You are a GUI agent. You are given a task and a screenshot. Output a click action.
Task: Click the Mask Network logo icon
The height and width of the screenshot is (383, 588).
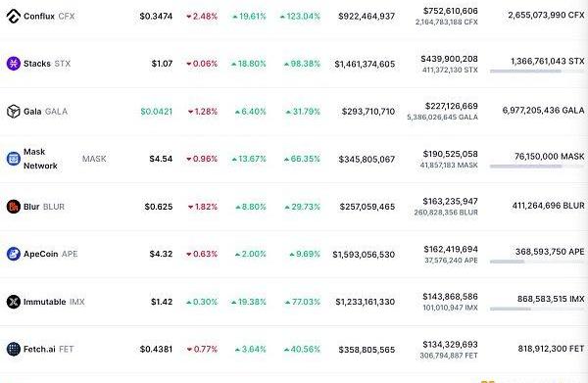14,159
